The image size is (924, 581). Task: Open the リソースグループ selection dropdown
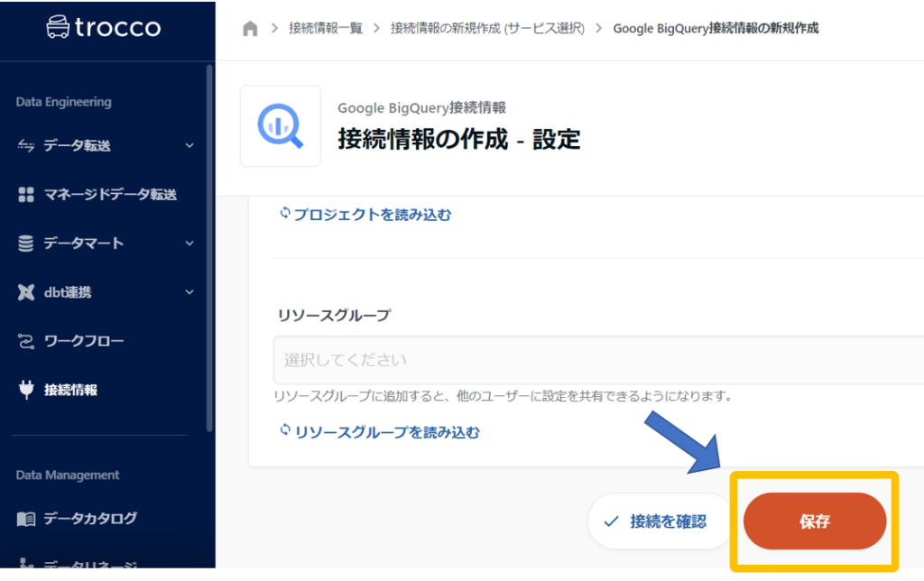pos(596,360)
